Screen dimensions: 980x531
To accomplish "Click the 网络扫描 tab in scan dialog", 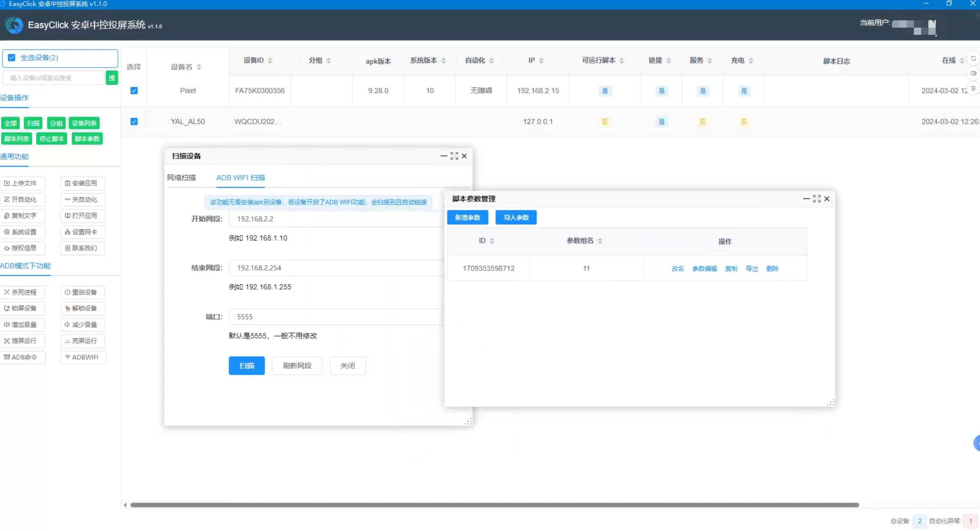I will click(182, 177).
